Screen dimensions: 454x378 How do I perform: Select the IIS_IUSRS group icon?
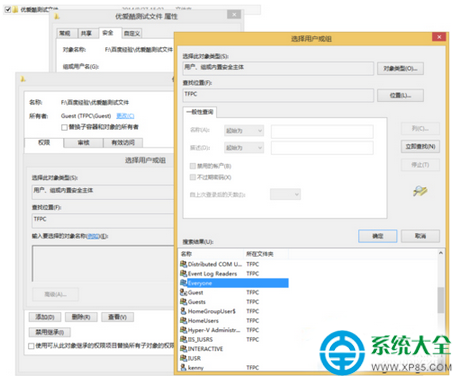[x=183, y=339]
